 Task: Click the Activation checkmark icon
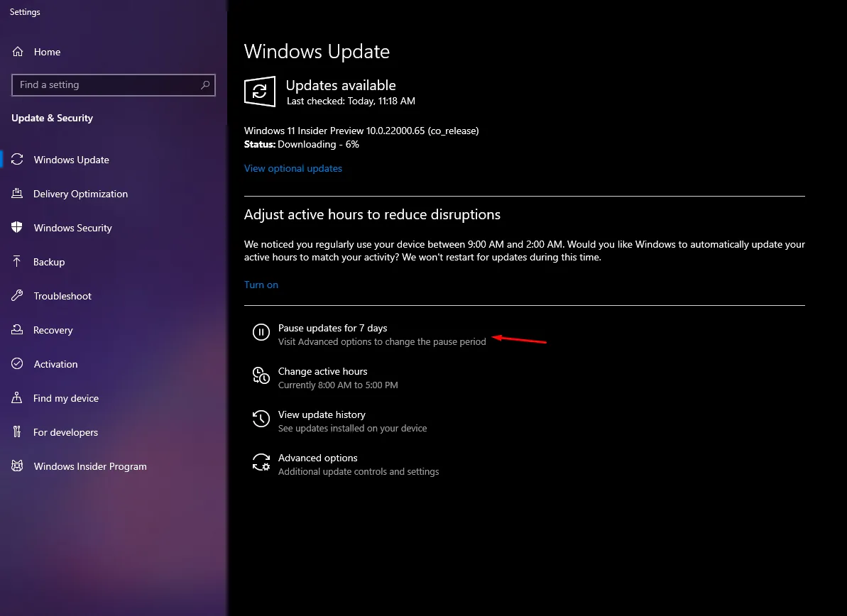click(x=17, y=363)
